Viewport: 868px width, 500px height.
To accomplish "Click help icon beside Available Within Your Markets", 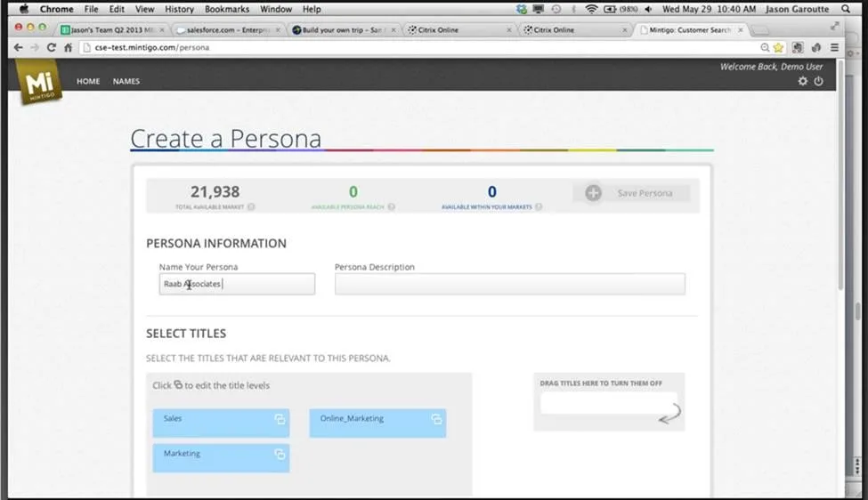I will [x=539, y=207].
